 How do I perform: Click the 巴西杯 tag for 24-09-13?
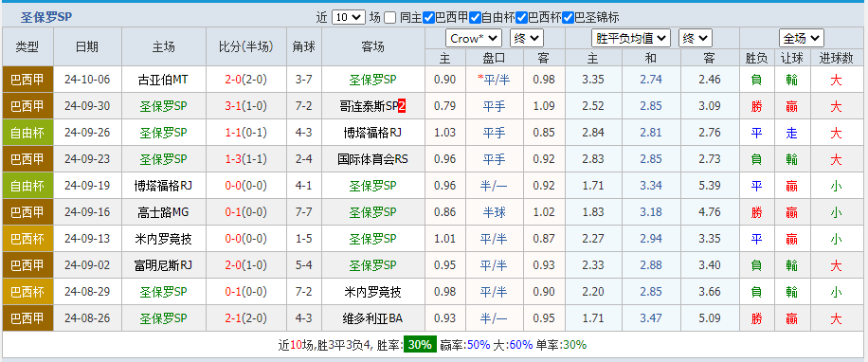27,239
